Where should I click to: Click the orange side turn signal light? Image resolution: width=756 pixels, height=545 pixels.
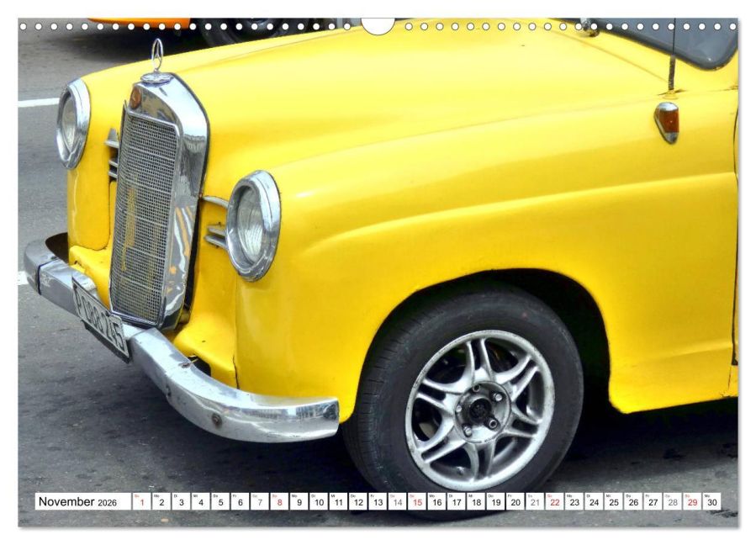pyautogui.click(x=667, y=121)
